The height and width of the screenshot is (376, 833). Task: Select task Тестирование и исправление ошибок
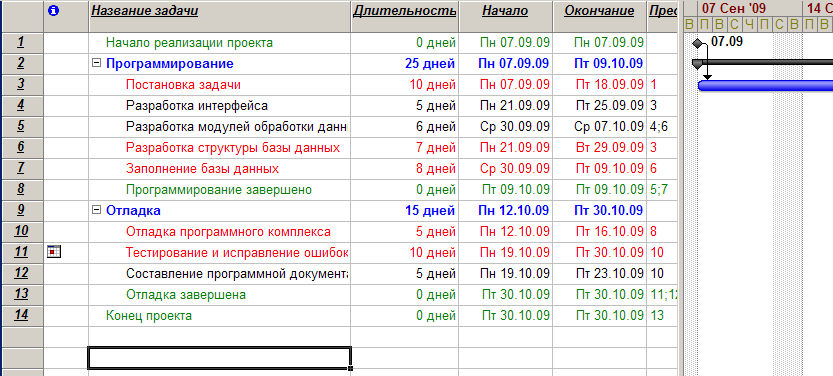237,252
